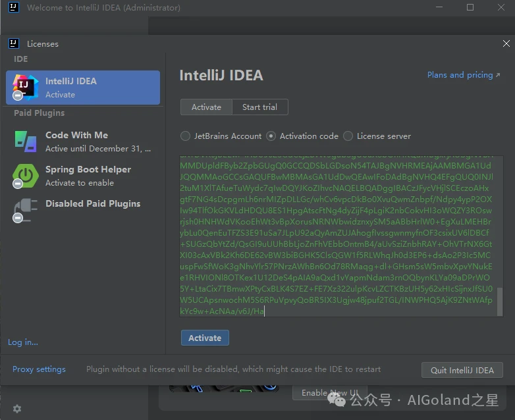515x420 pixels.
Task: Select IntelliJ IDEA item in Licenses list
Action: click(83, 88)
